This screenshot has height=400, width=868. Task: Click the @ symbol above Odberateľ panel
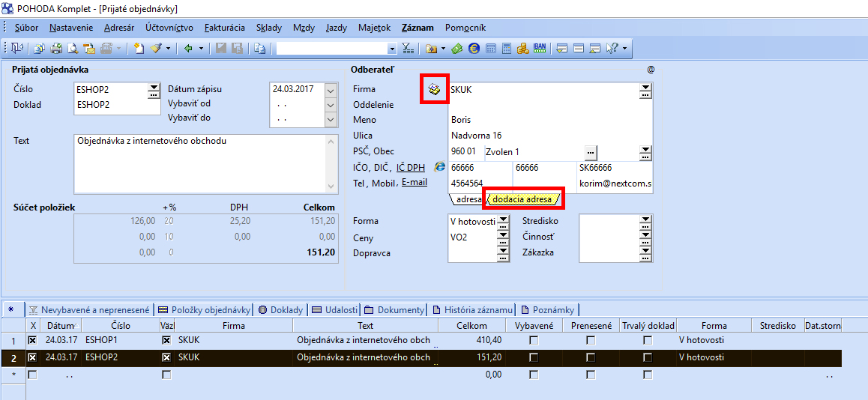click(x=651, y=70)
